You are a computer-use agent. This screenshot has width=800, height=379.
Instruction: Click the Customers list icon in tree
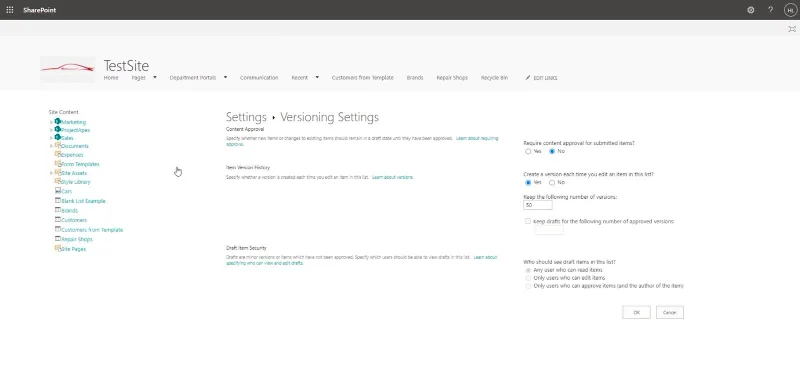(x=58, y=219)
